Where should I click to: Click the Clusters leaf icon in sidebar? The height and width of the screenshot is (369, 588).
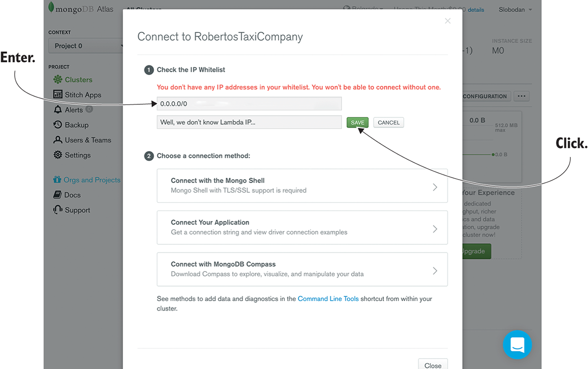[58, 80]
